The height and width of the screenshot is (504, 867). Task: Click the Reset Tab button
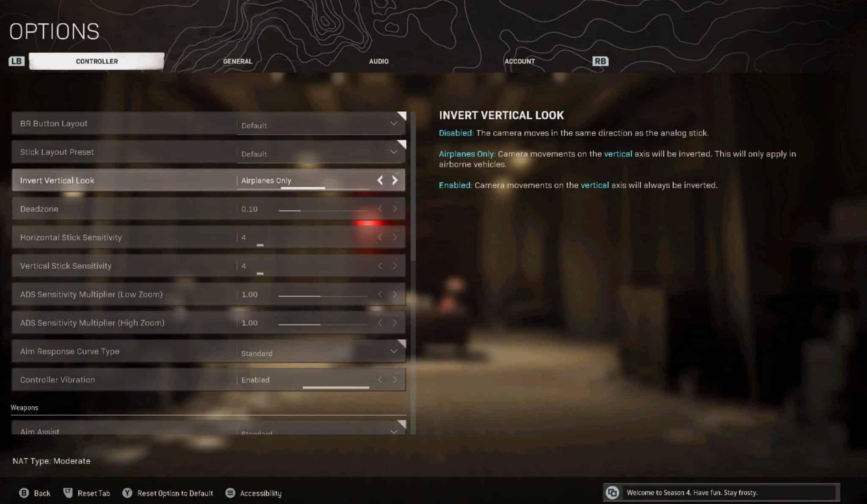(93, 493)
